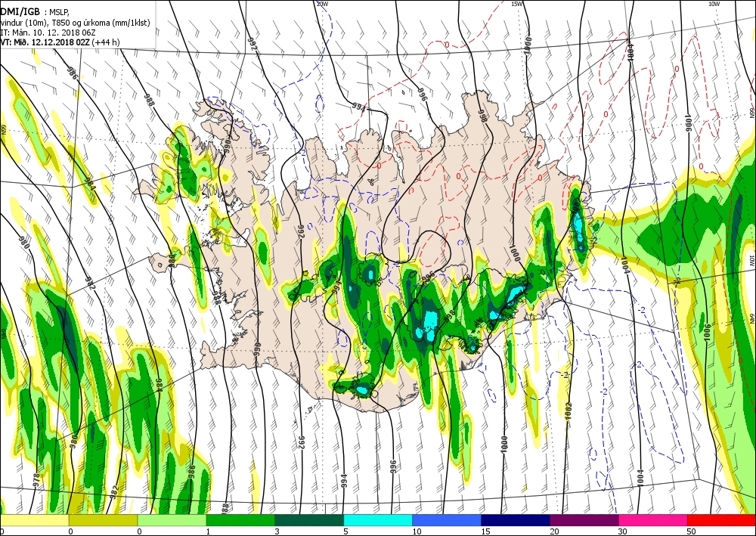Click the 'Mið. 12.12.2018 02Z (+44 h)' valid time
756x536 pixels.
click(66, 42)
